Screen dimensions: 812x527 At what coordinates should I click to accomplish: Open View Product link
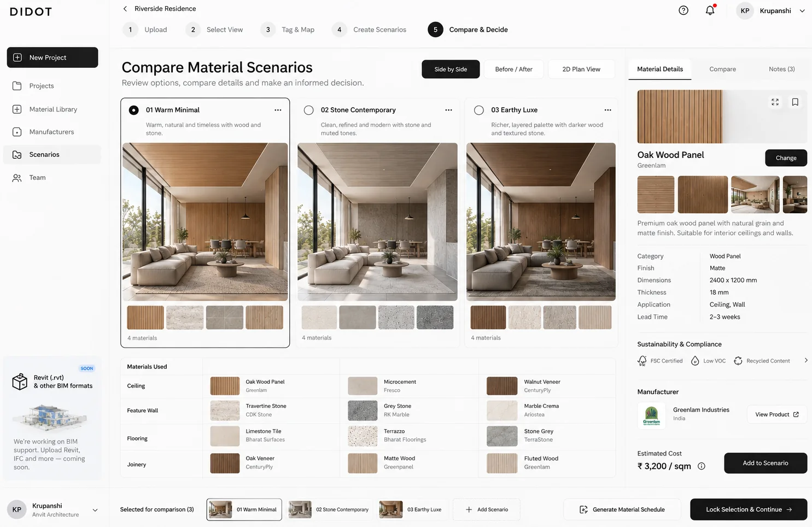click(777, 414)
